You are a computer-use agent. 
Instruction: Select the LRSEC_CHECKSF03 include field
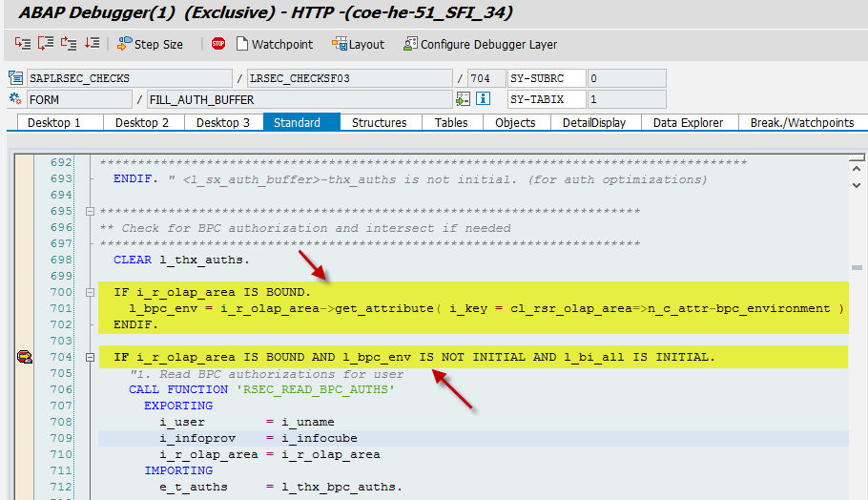pos(349,78)
